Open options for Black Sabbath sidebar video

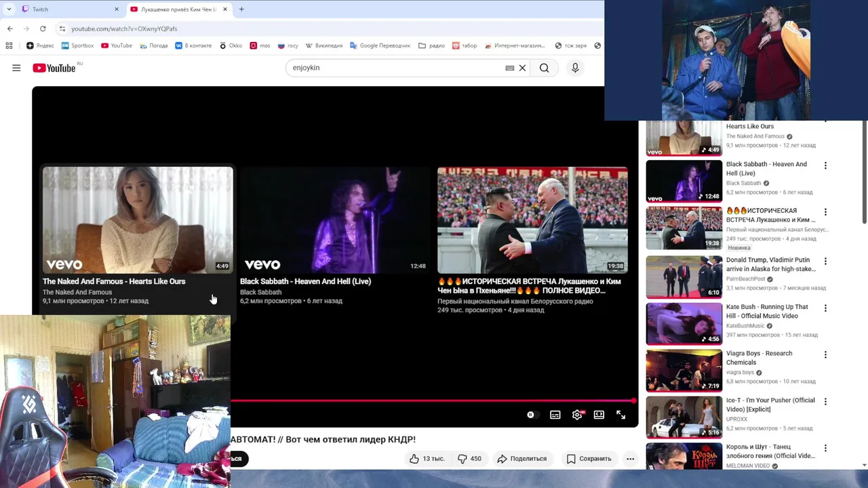(x=825, y=165)
